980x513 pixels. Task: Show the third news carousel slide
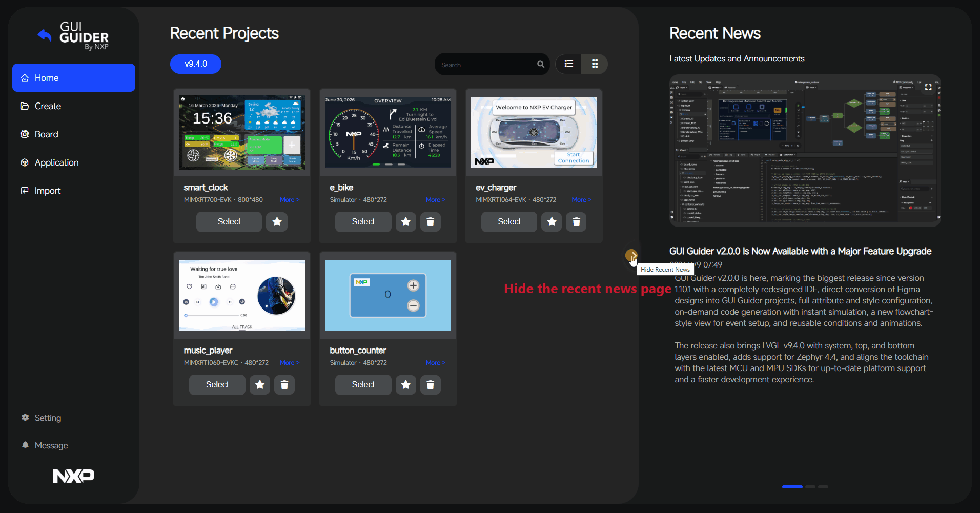pyautogui.click(x=823, y=487)
